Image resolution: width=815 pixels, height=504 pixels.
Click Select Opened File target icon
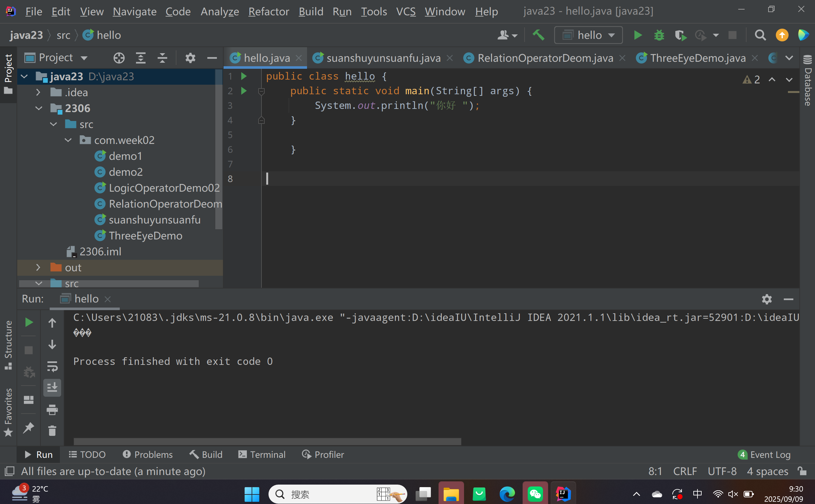[x=119, y=58]
